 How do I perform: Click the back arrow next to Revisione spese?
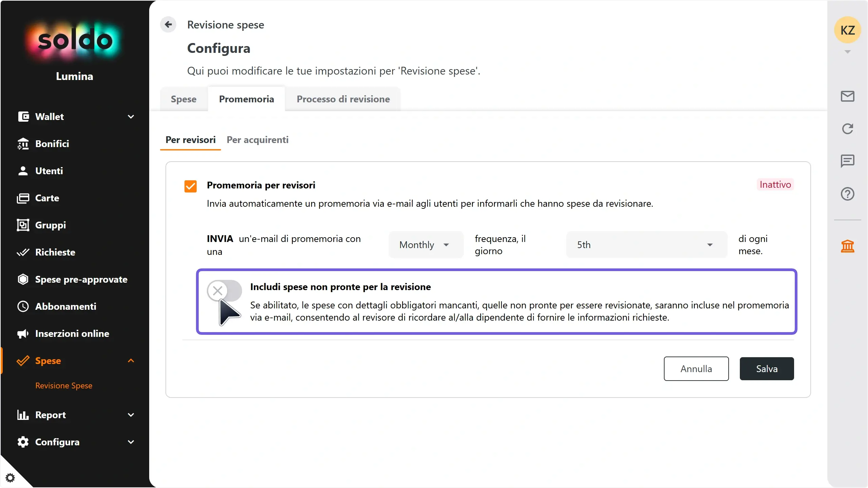[x=168, y=25]
